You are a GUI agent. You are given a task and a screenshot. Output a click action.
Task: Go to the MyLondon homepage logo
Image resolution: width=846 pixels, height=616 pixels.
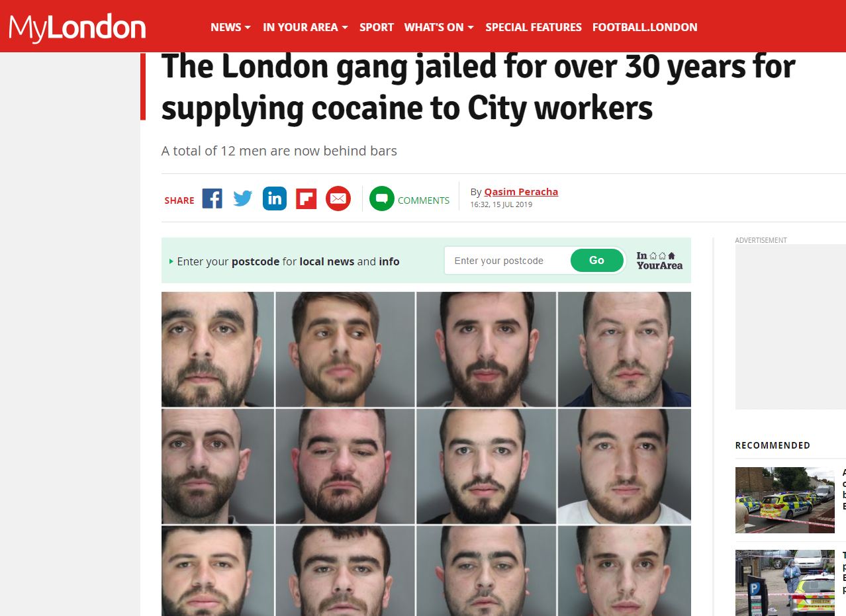tap(77, 28)
